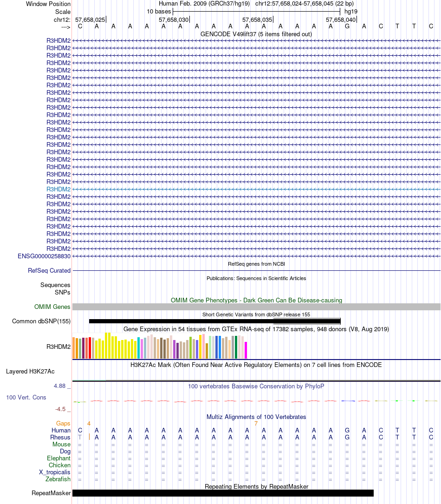
Task: Click the Rhesus alignment row label
Action: (x=60, y=438)
